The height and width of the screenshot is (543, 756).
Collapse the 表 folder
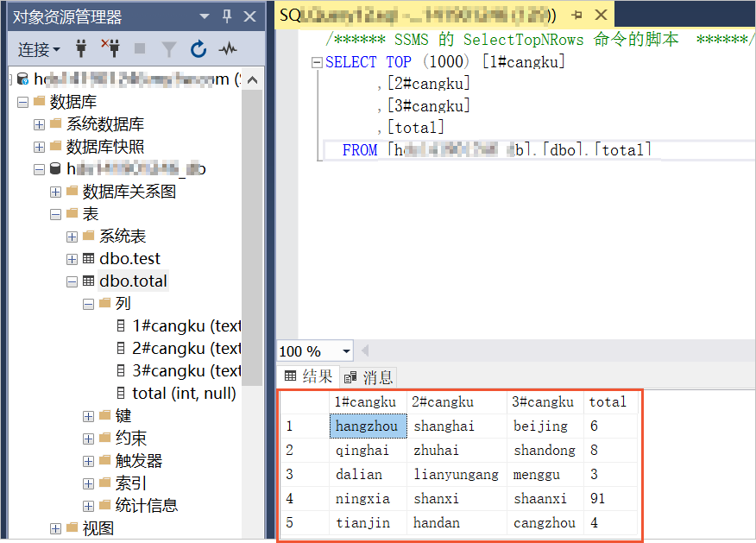(x=55, y=214)
